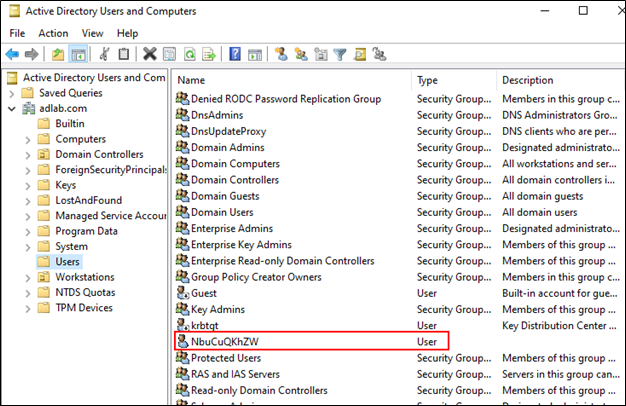The height and width of the screenshot is (406, 626).
Task: Expand the Domain Controllers tree node
Action: pyautogui.click(x=27, y=155)
